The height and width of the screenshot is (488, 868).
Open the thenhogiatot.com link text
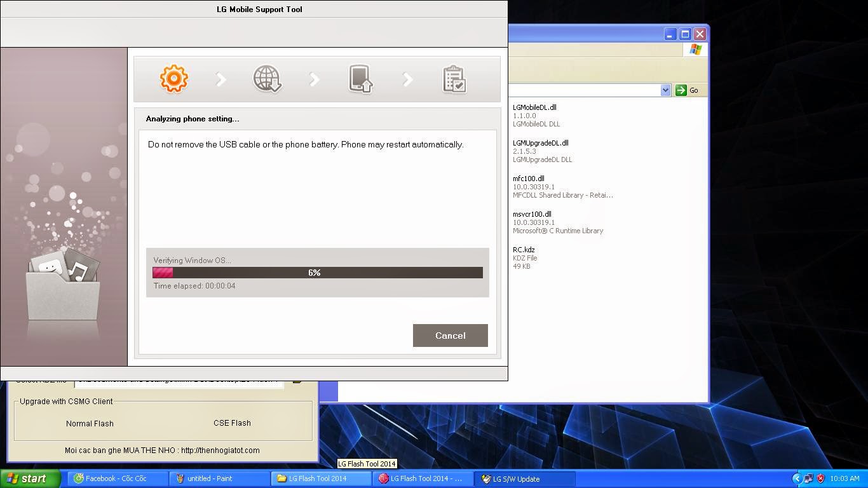[220, 450]
